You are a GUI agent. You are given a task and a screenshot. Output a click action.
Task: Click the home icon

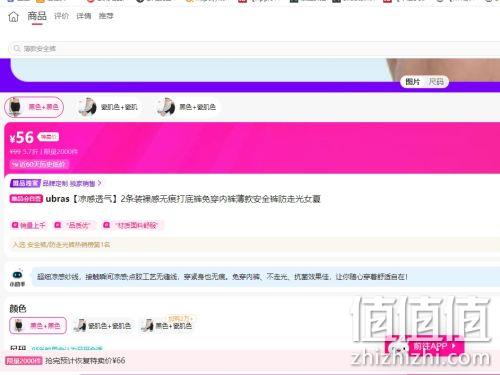13,16
